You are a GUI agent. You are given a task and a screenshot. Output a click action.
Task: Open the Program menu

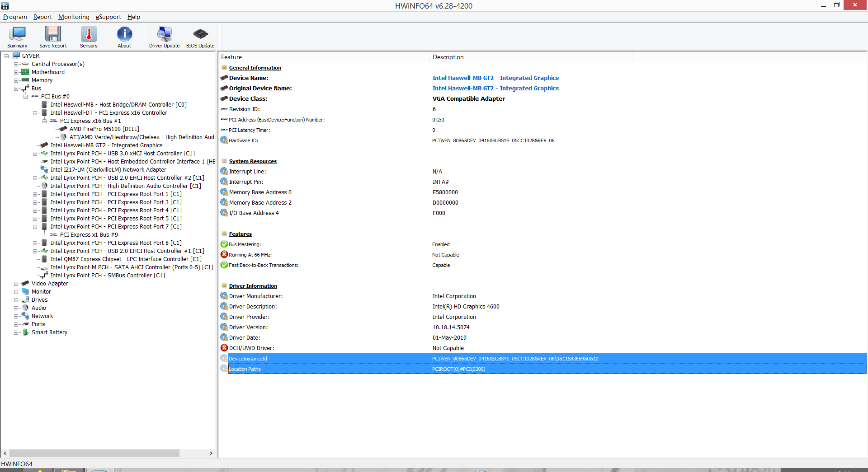(15, 17)
